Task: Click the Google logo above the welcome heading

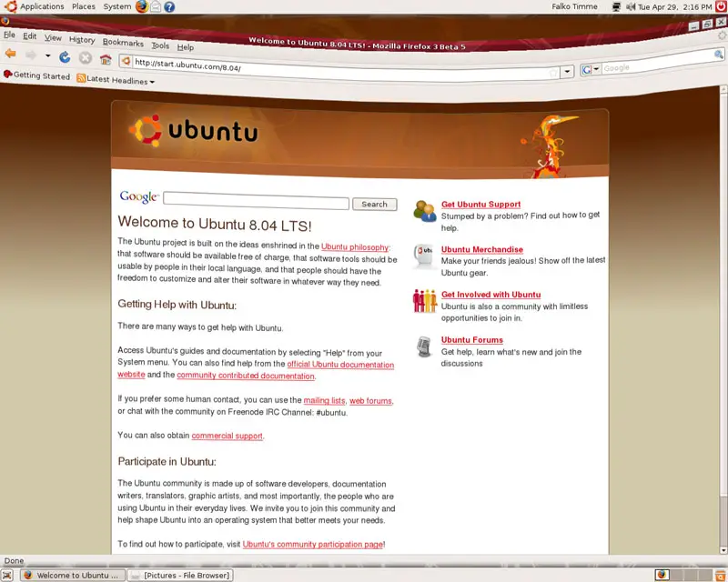Action: (139, 196)
